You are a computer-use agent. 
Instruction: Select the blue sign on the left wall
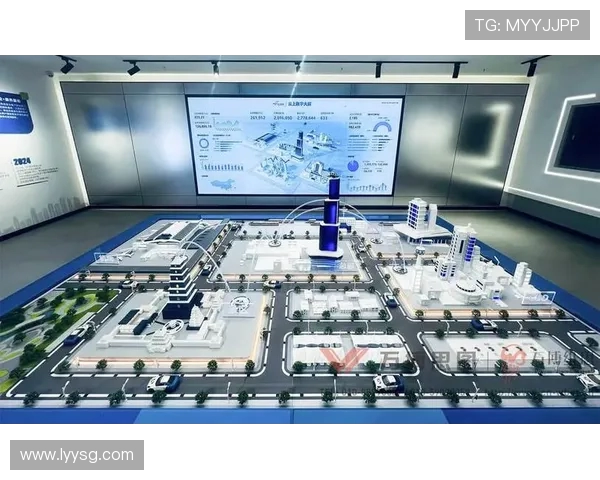click(x=14, y=112)
